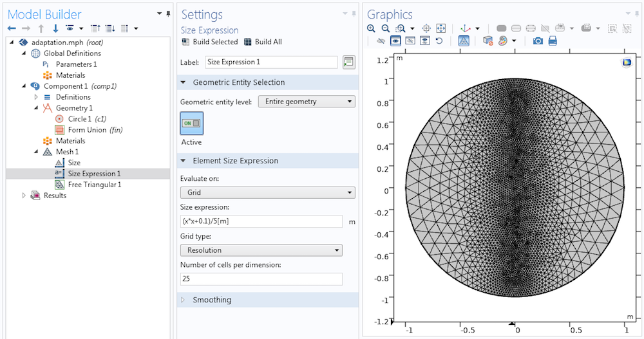Screen dimensions: 644x339
Task: Open the Grid type Resolution dropdown
Action: 261,250
